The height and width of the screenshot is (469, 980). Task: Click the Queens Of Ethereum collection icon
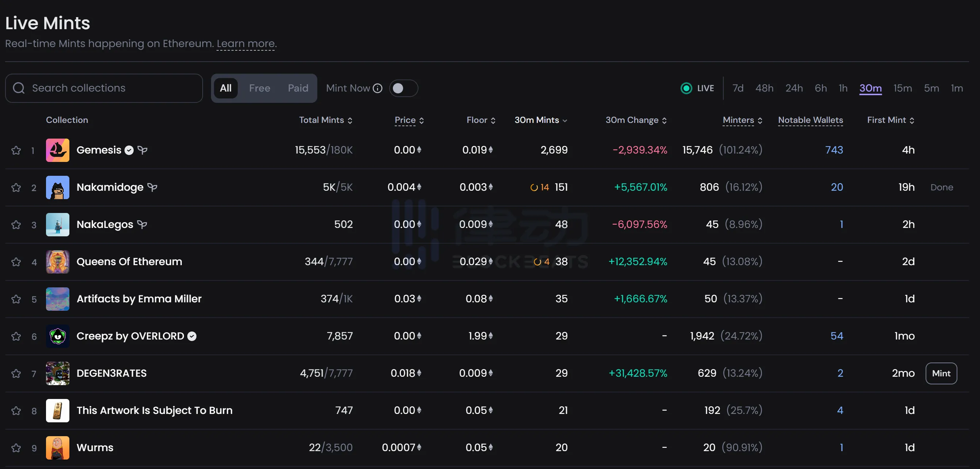click(57, 261)
